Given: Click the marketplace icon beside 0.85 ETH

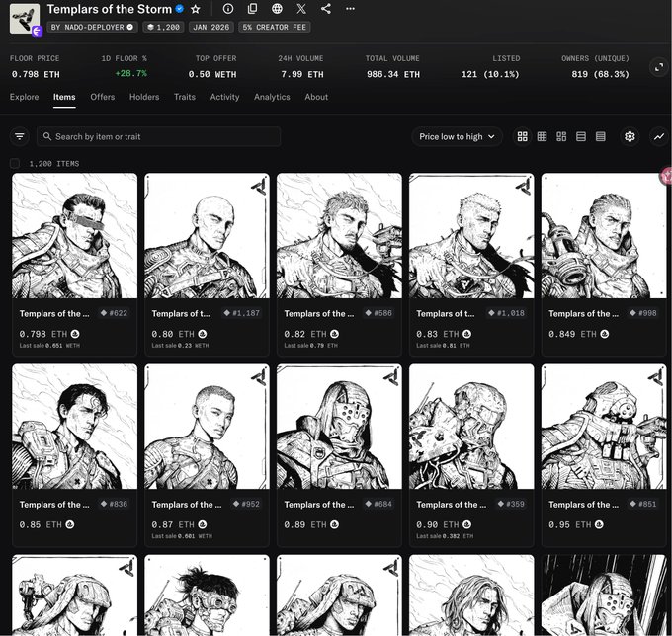Looking at the screenshot, I should (x=70, y=524).
